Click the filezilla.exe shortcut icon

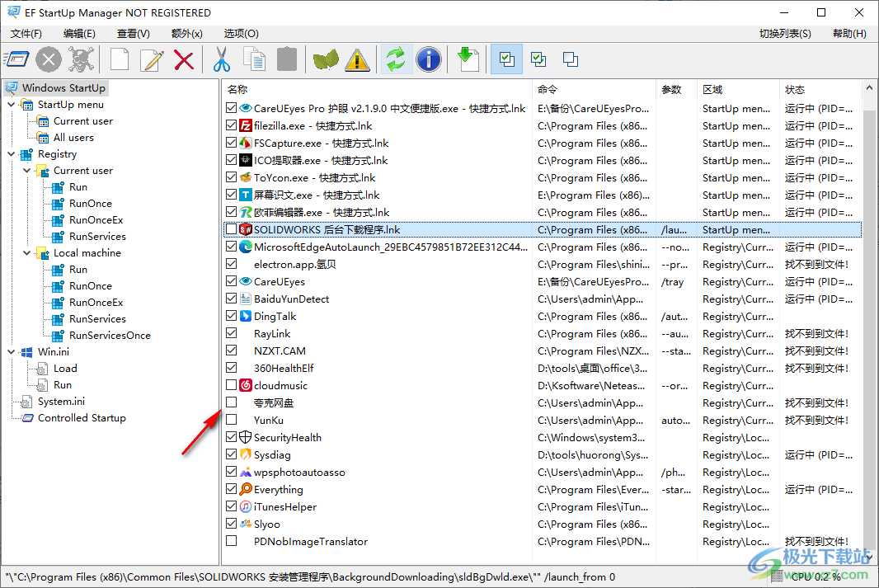coord(246,125)
